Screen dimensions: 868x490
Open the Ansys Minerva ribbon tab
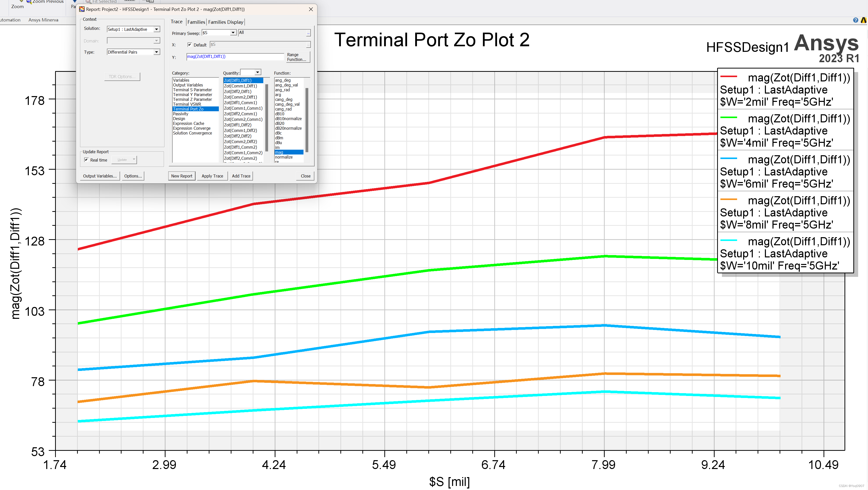point(43,20)
